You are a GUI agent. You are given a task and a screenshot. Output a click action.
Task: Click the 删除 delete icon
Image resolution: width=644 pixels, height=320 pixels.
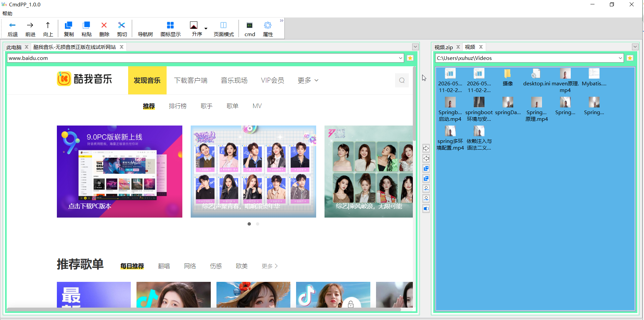pos(104,29)
